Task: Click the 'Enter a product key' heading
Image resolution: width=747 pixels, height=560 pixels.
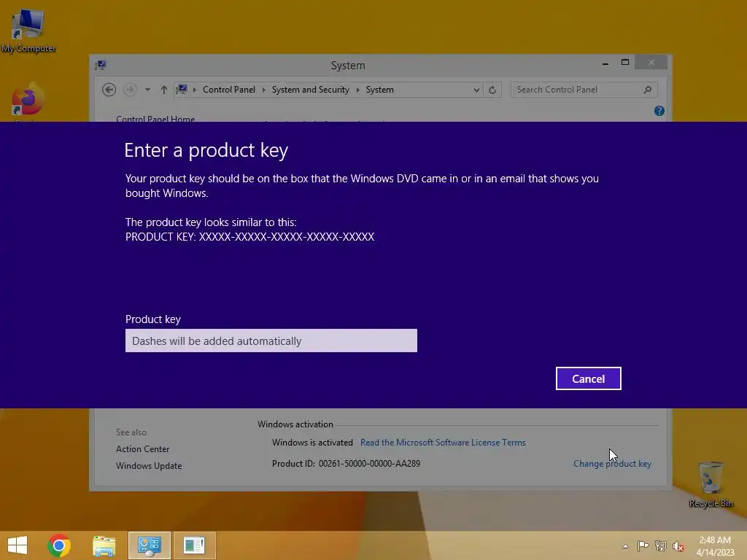Action: coord(206,150)
